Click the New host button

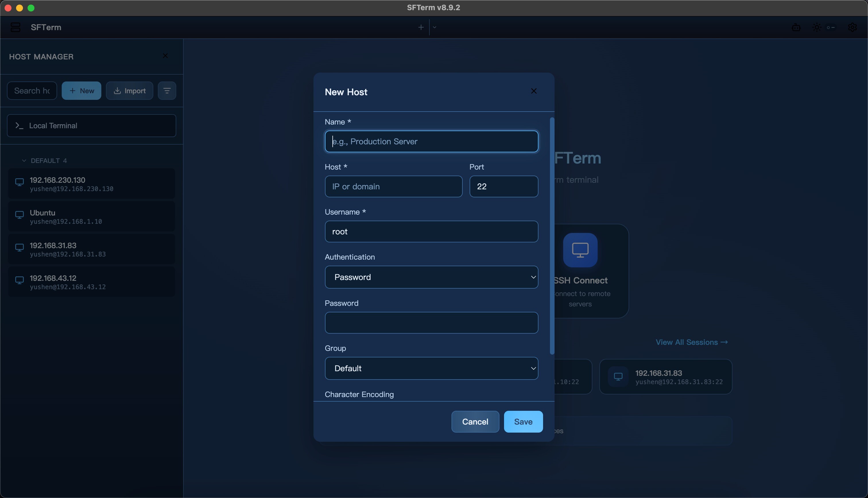coord(81,90)
